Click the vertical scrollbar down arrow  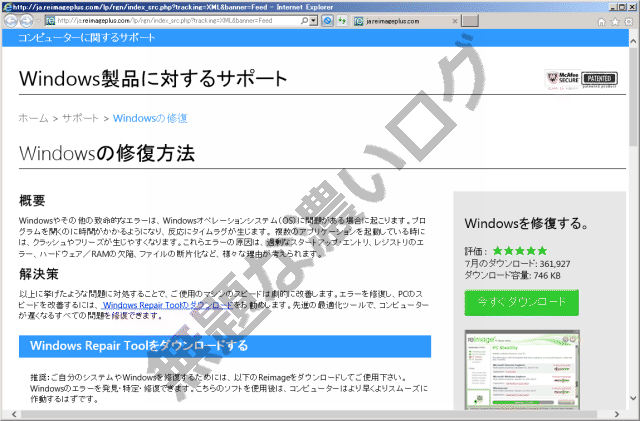coord(633,398)
